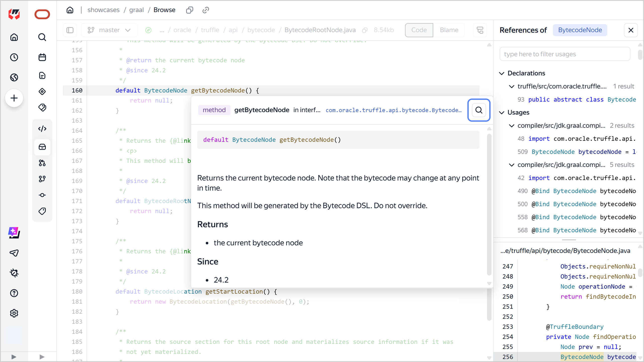Expand the master branch dropdown
The height and width of the screenshot is (362, 644).
pos(109,30)
